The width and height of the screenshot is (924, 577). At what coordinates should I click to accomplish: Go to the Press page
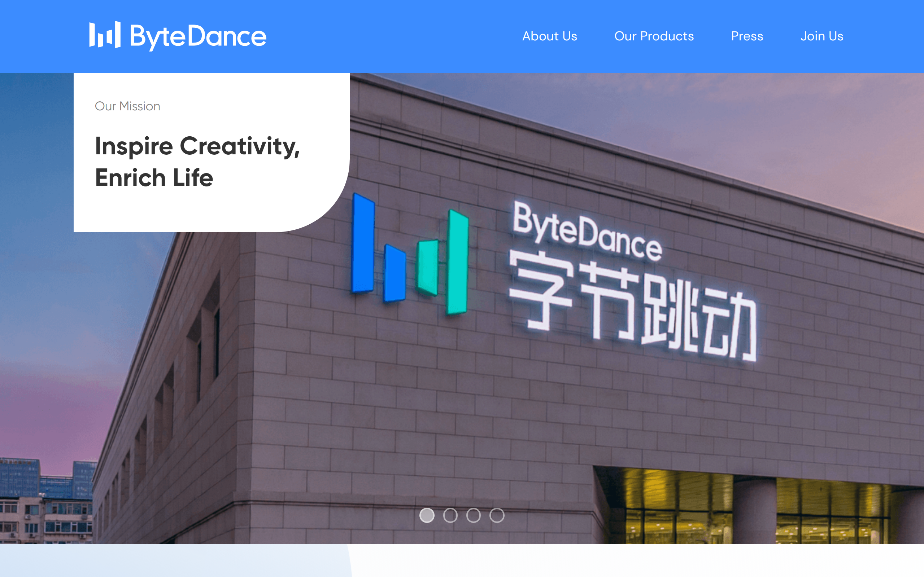pos(746,36)
